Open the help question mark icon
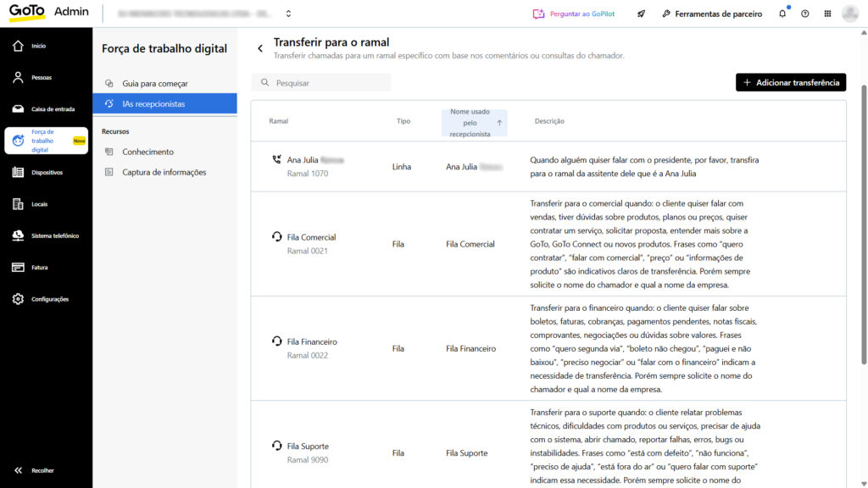Viewport: 868px width, 488px height. 804,14
